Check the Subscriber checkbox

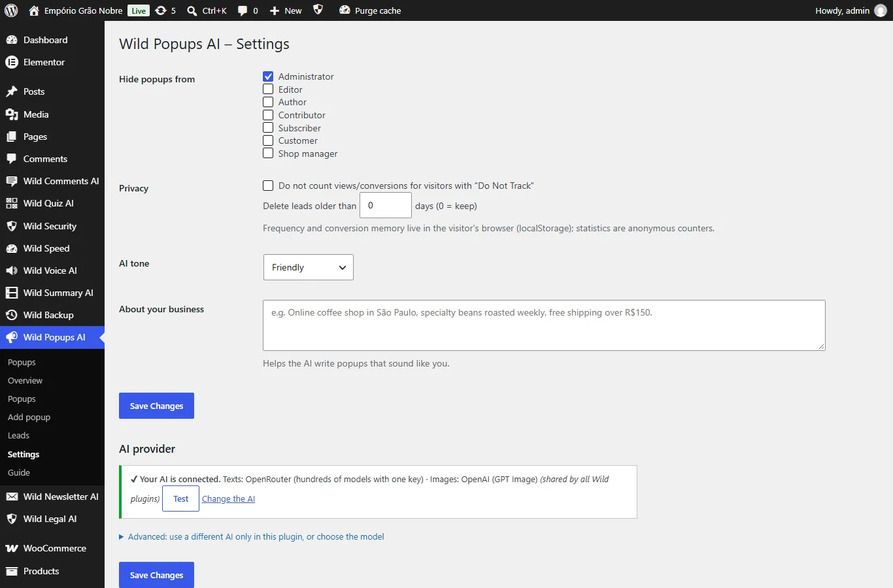(x=268, y=128)
